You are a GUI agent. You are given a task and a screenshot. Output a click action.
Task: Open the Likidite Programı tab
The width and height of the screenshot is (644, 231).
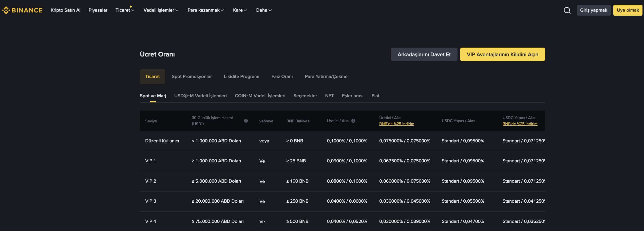[241, 76]
